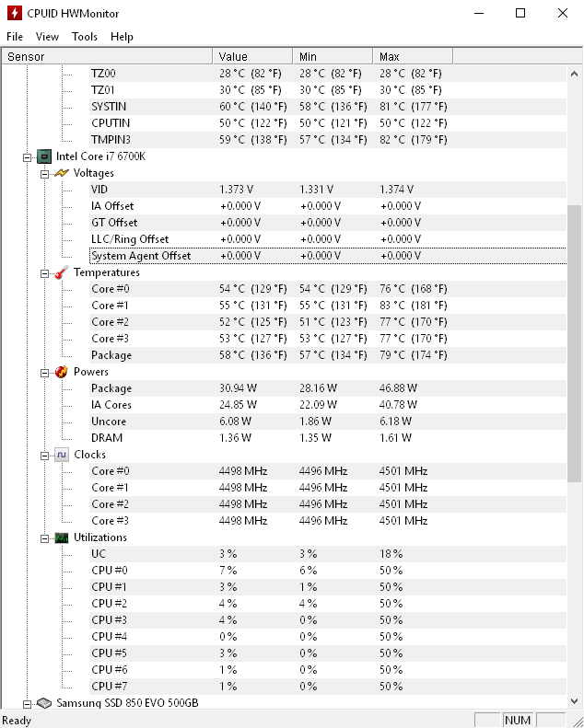Collapse the Intel Core i7 6700K node
Viewport: 584px width, 728px height.
(x=28, y=157)
